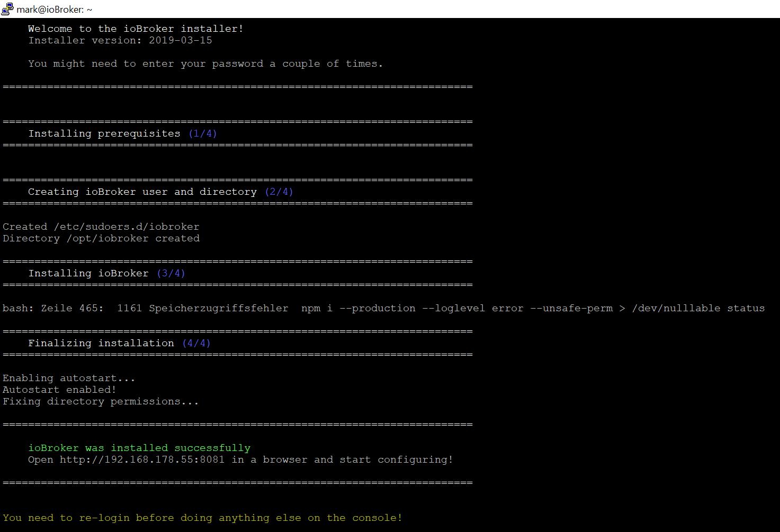Screen dimensions: 780x532
Task: Click the 'bash: Zeile 465' error line
Action: (x=383, y=308)
